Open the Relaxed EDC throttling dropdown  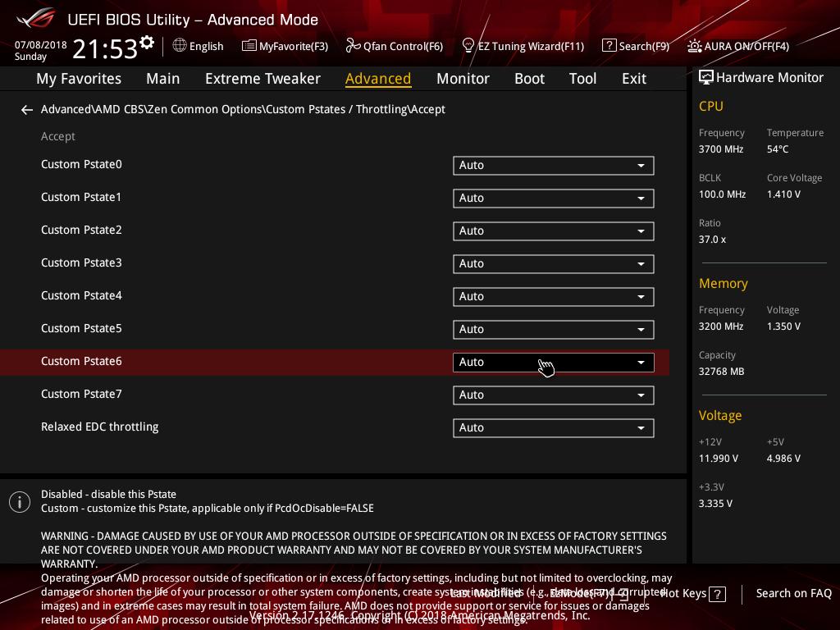(554, 428)
